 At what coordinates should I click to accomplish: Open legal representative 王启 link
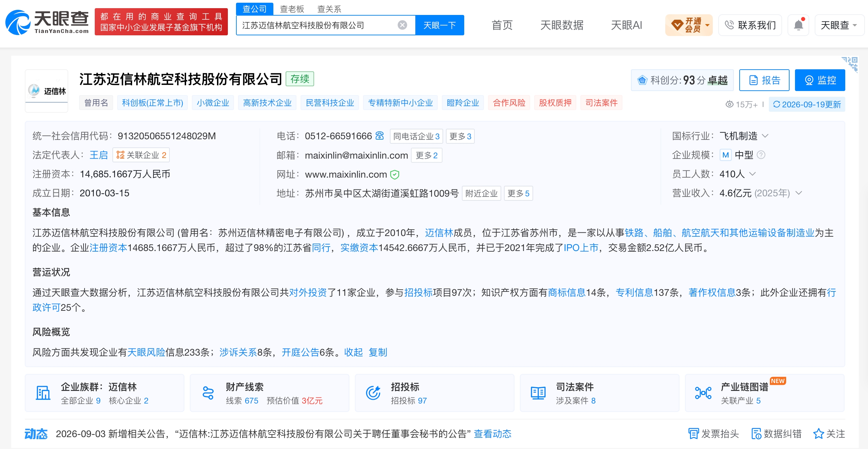(x=98, y=155)
